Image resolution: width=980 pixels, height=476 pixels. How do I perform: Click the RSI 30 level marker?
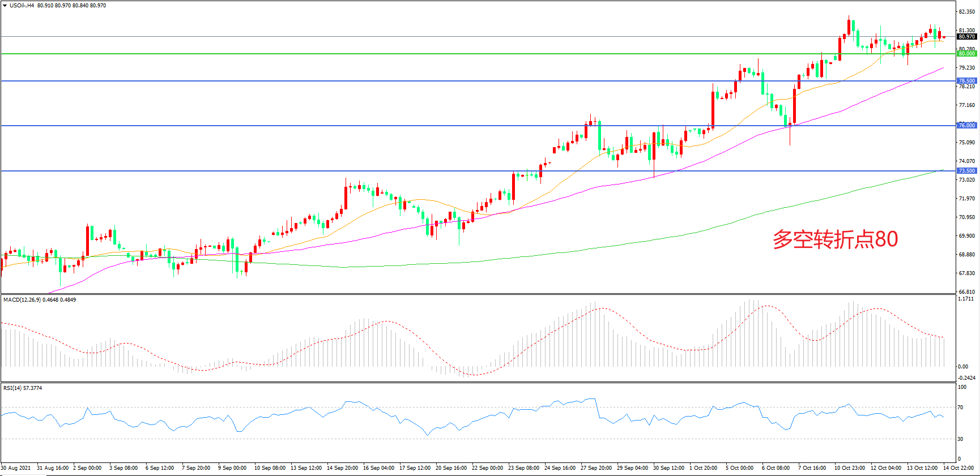click(960, 439)
